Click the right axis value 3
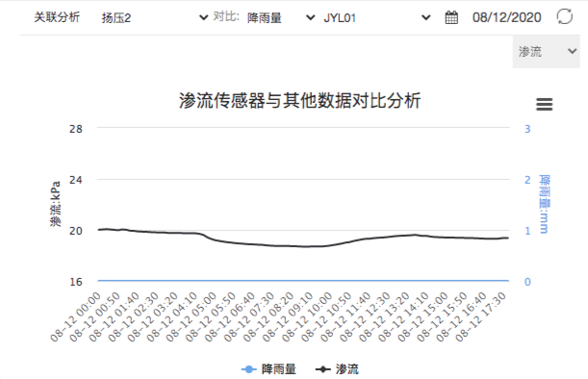Viewport: 588px width, 379px height. (x=527, y=129)
